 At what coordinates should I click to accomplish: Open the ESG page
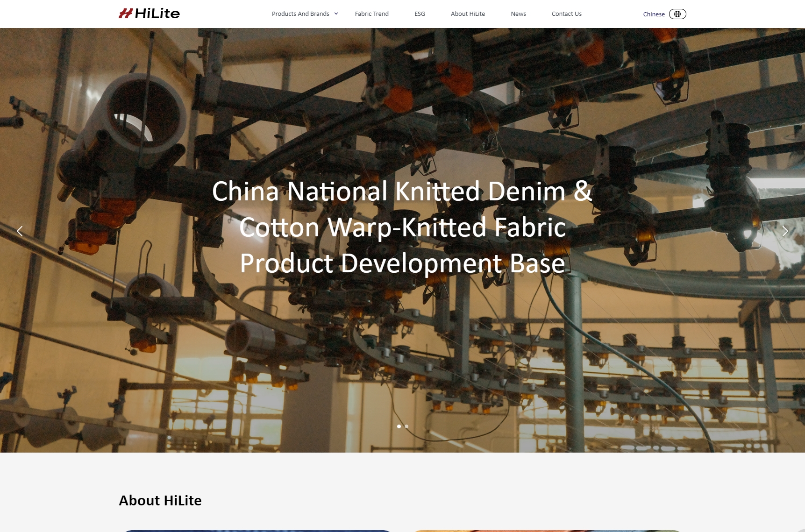click(420, 14)
